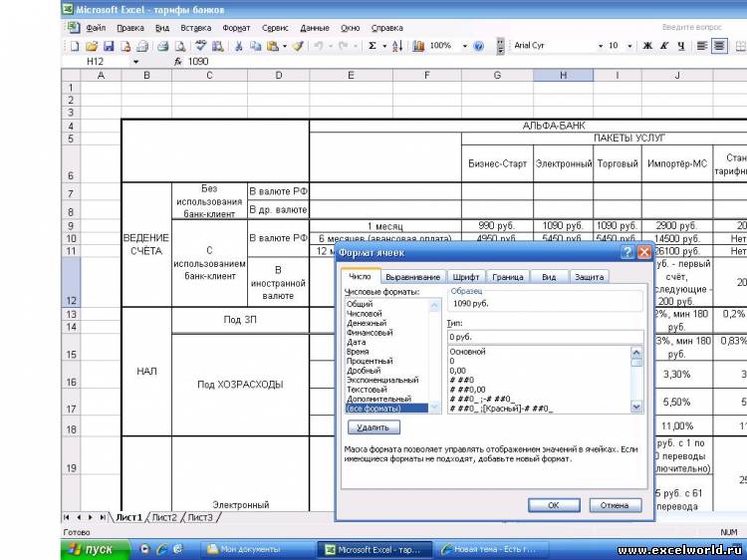Switch to the Вид tab in dialog

[x=549, y=277]
